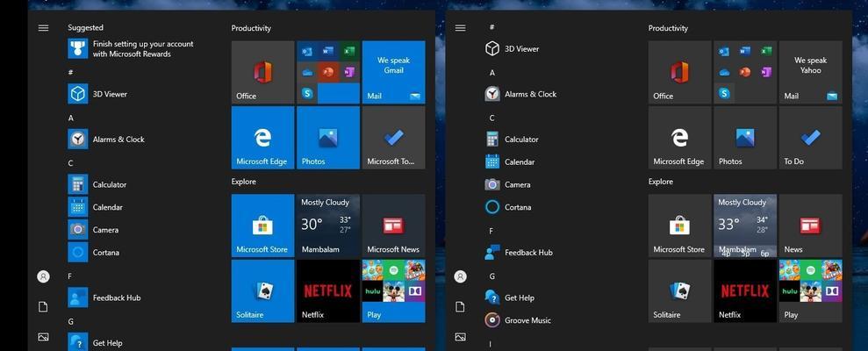Open dark Photos tile in right Start menu
This screenshot has width=868, height=351.
click(745, 137)
